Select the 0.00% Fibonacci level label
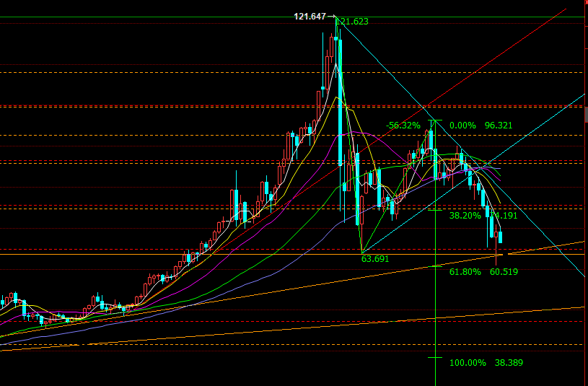The image size is (588, 386). (462, 126)
